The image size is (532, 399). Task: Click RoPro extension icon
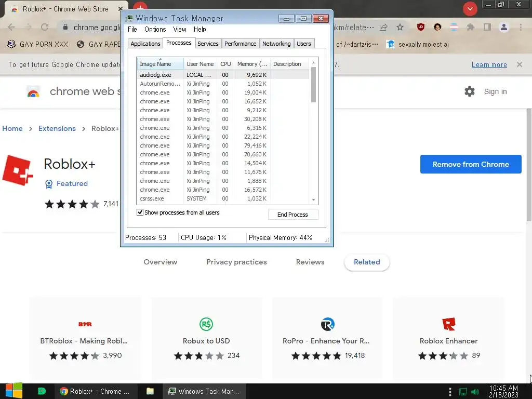[328, 324]
